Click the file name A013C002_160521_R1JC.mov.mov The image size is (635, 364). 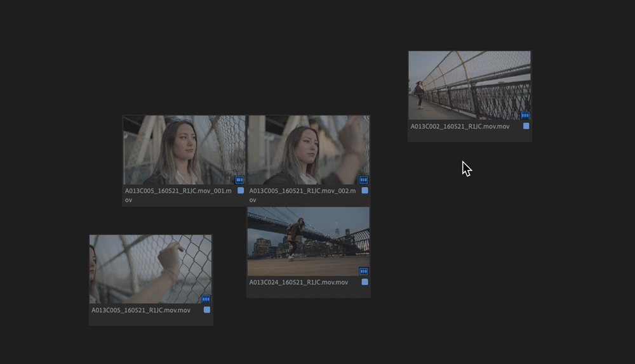(x=460, y=126)
